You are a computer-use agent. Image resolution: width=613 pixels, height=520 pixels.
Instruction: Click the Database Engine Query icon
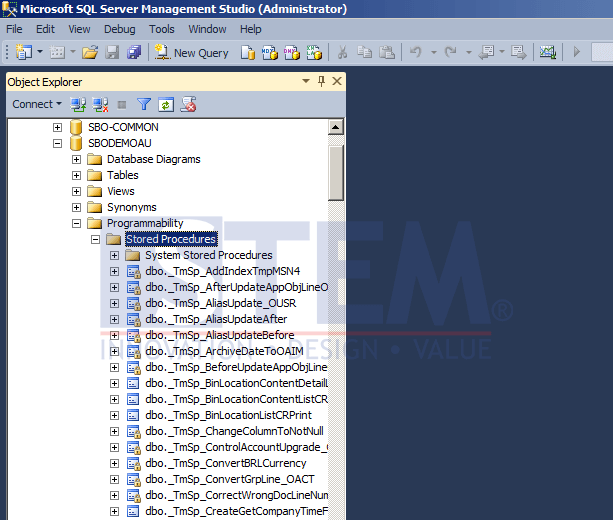coord(248,52)
